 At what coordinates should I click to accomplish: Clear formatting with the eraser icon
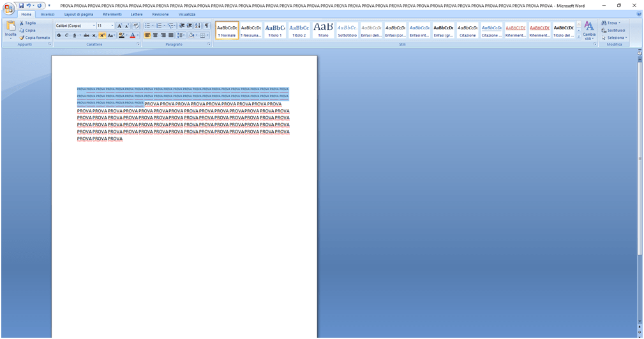135,26
